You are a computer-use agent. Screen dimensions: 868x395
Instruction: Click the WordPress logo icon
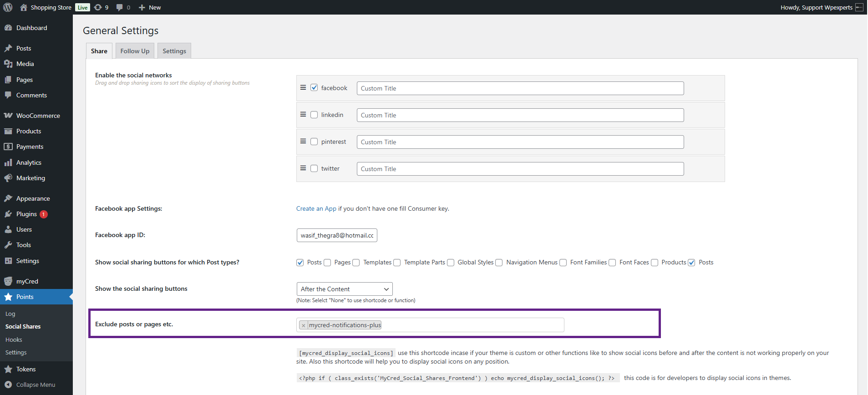pyautogui.click(x=8, y=7)
